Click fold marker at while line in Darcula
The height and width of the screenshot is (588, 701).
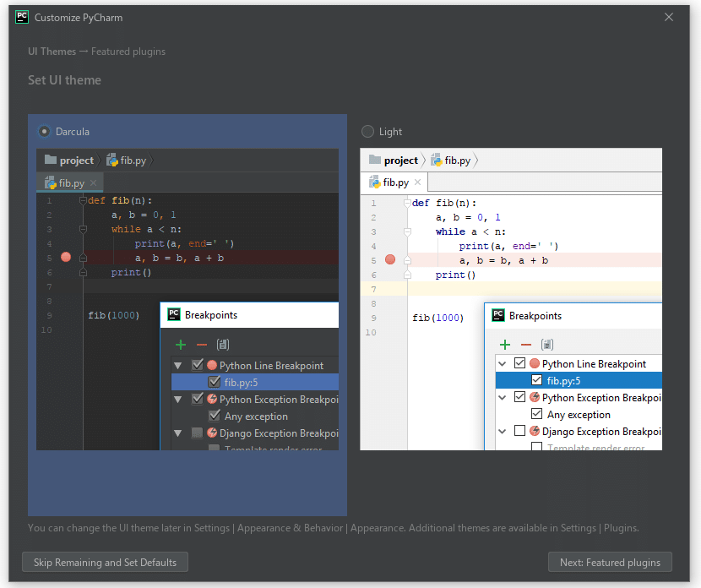(x=83, y=229)
